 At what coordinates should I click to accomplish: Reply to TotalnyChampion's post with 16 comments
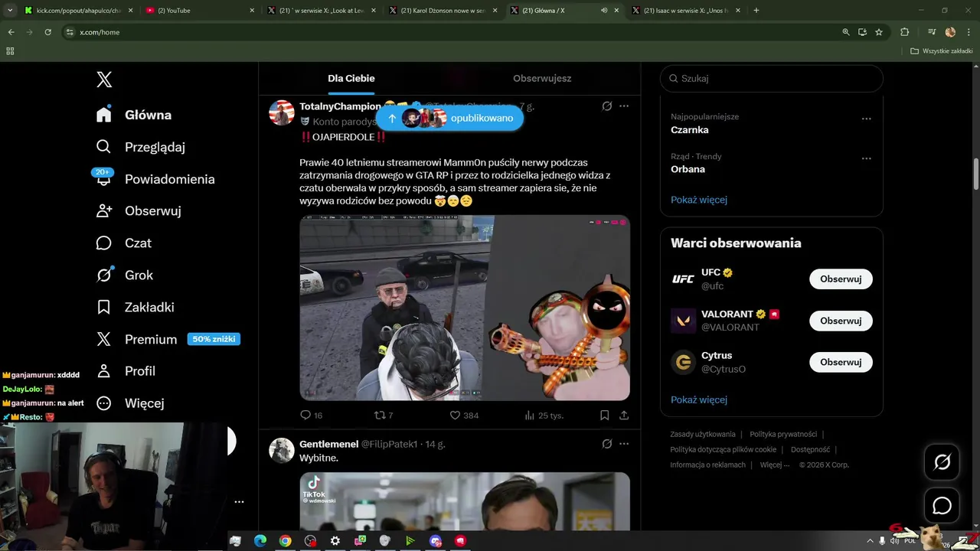point(311,416)
